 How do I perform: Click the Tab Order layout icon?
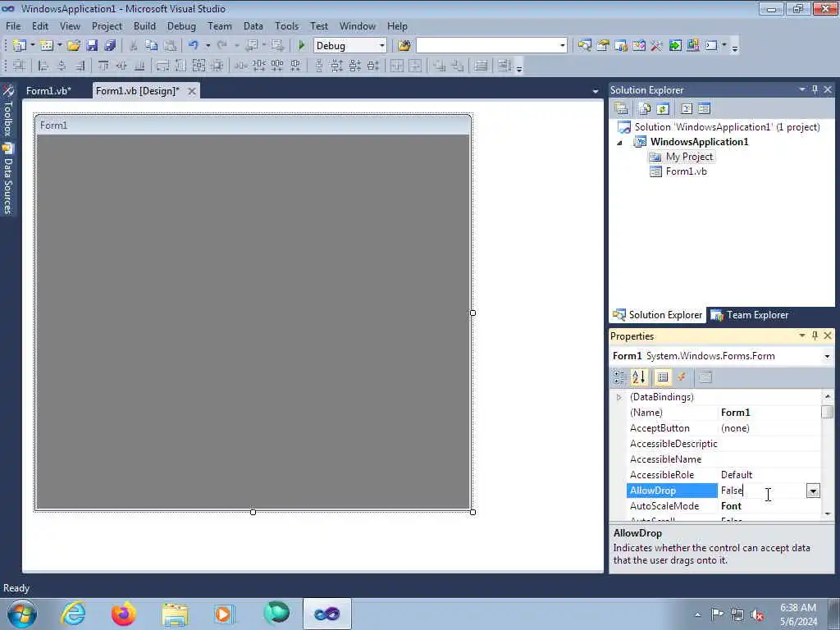pyautogui.click(x=504, y=66)
